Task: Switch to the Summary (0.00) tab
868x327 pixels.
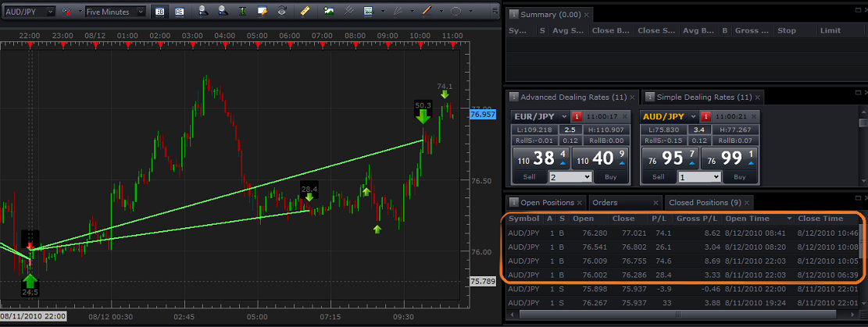Action: (549, 14)
